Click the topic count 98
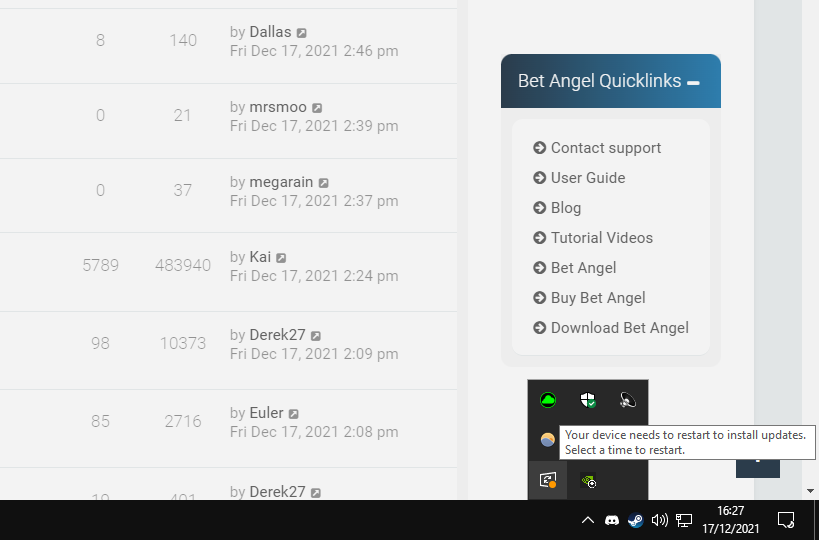The width and height of the screenshot is (819, 540). [100, 343]
